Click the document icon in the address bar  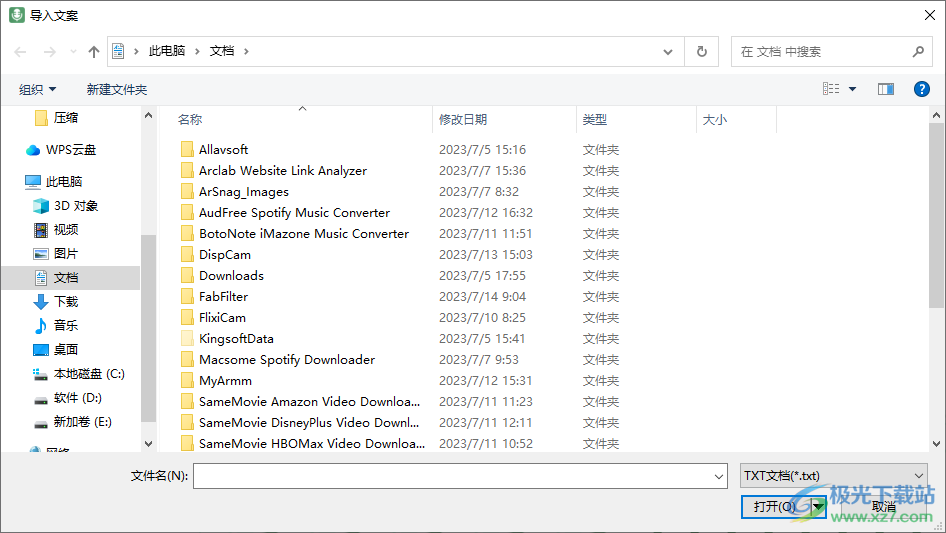point(119,51)
